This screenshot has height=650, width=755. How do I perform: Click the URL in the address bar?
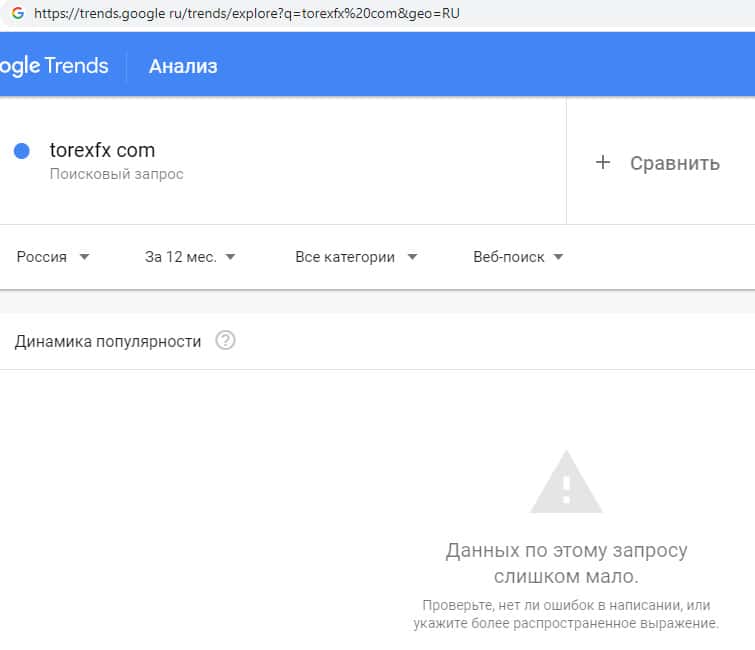[246, 14]
